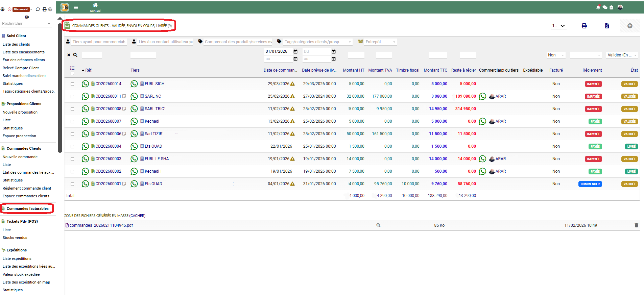Viewport: 644px width, 295px height.
Task: Toggle the hamburger menu in green header
Action: point(76,7)
